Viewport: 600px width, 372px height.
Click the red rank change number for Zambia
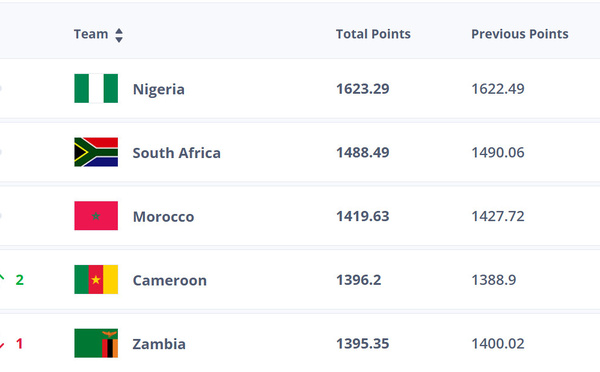[20, 344]
